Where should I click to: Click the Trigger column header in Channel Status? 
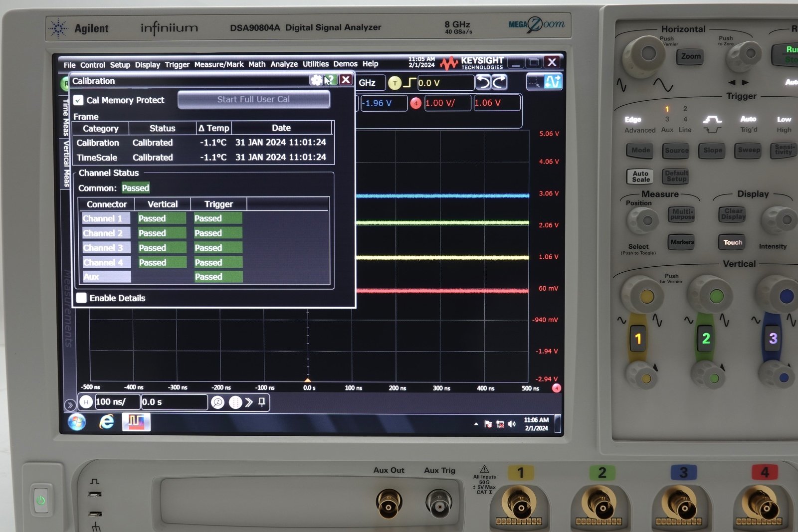pyautogui.click(x=218, y=204)
